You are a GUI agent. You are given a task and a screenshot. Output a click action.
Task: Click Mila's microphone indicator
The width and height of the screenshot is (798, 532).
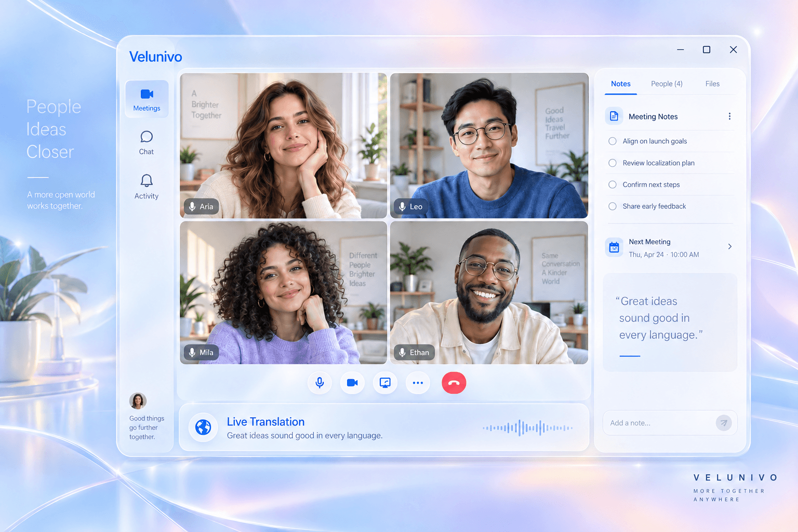[192, 353]
